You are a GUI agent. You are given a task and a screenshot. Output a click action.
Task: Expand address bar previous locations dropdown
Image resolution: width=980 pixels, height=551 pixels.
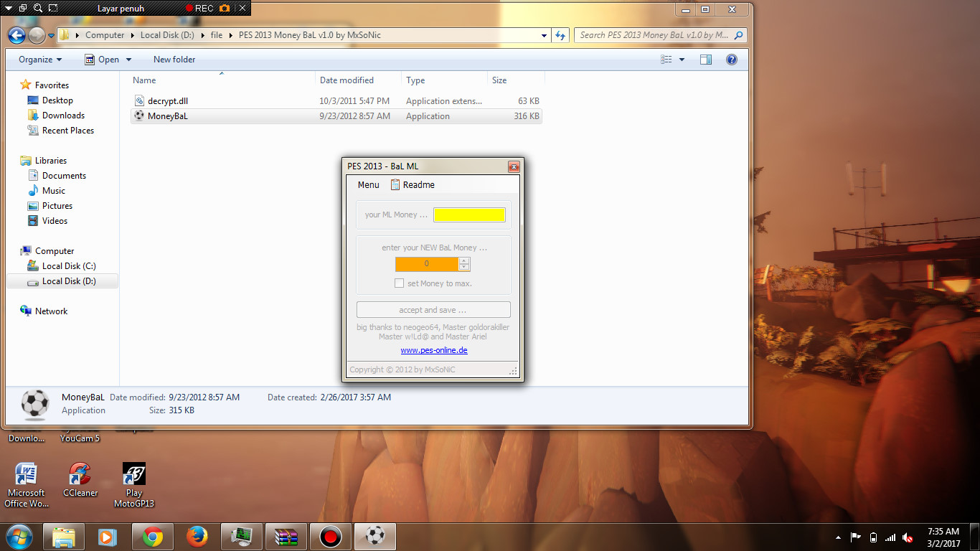545,35
